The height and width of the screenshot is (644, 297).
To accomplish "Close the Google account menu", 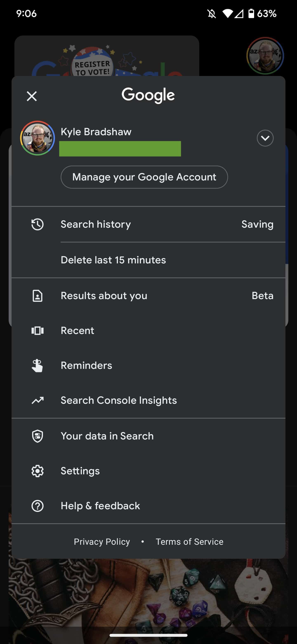I will 32,96.
